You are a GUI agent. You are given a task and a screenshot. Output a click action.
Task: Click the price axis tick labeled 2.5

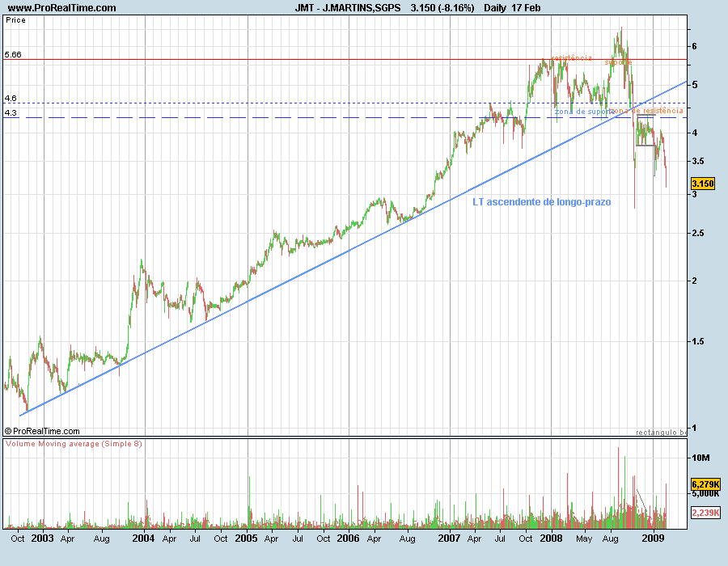coord(697,233)
